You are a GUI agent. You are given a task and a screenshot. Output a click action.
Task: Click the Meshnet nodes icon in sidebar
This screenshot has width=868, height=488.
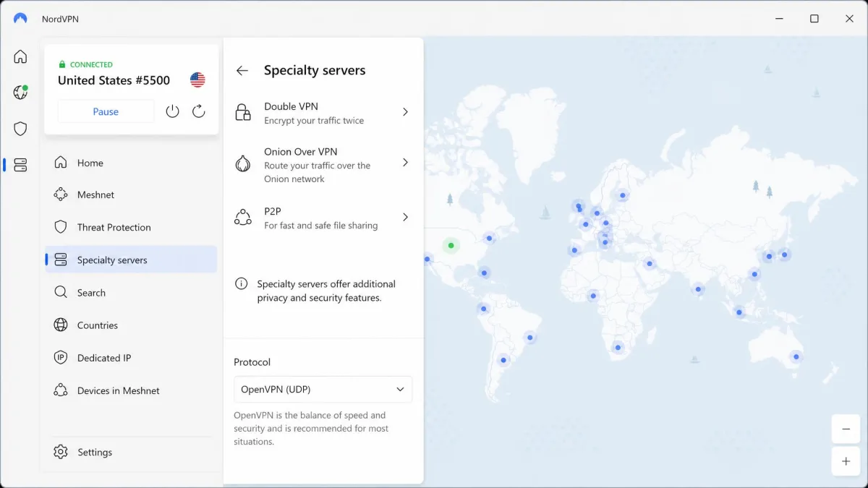[x=61, y=194]
